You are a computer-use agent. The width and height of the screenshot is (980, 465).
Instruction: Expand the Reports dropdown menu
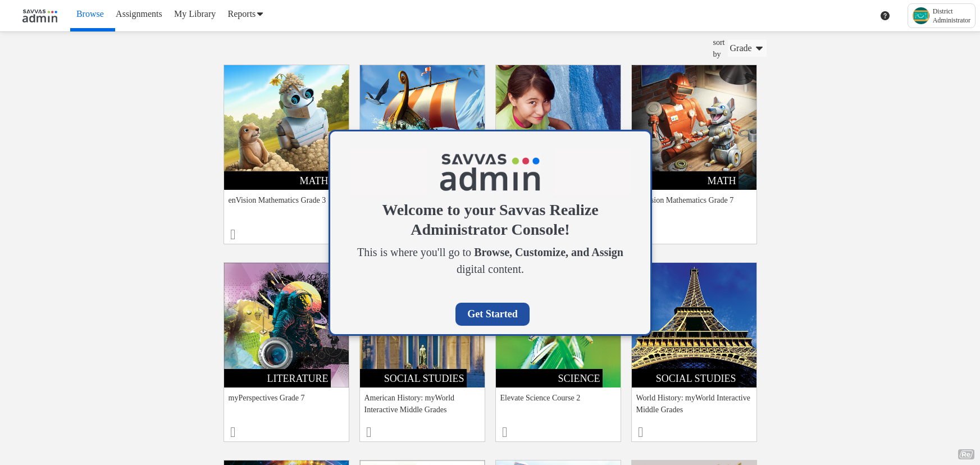pyautogui.click(x=245, y=14)
